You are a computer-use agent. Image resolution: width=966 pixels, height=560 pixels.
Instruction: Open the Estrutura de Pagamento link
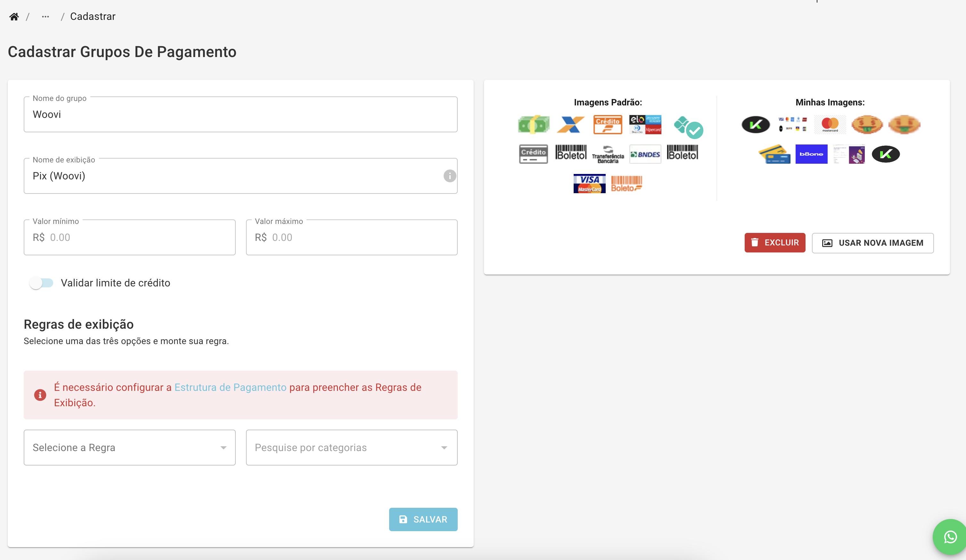click(x=230, y=387)
